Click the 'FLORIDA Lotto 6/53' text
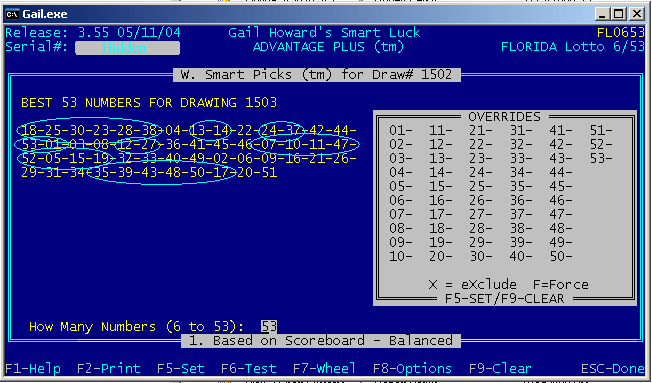The image size is (652, 383). [573, 47]
